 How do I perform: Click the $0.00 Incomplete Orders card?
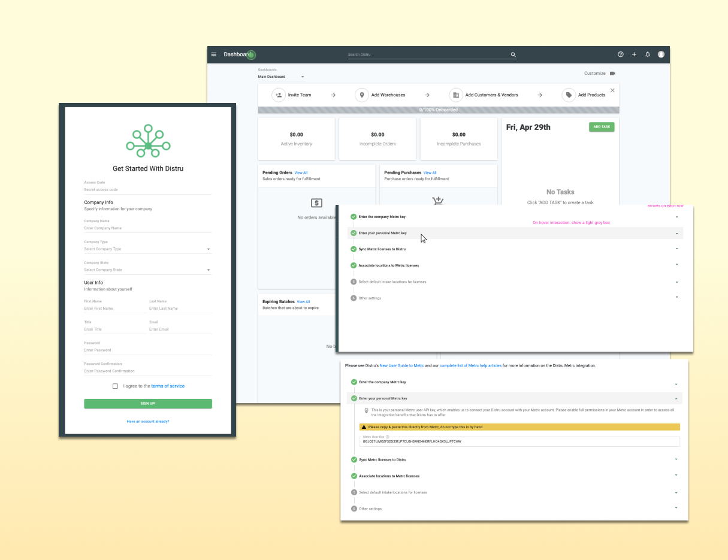[x=377, y=139]
